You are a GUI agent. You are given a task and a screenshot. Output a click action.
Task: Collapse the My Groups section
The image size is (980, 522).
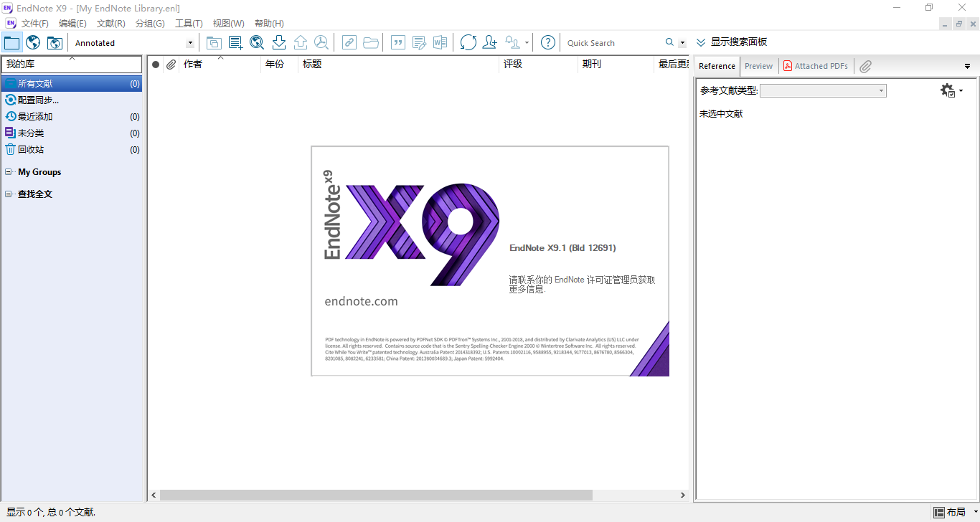pos(8,171)
